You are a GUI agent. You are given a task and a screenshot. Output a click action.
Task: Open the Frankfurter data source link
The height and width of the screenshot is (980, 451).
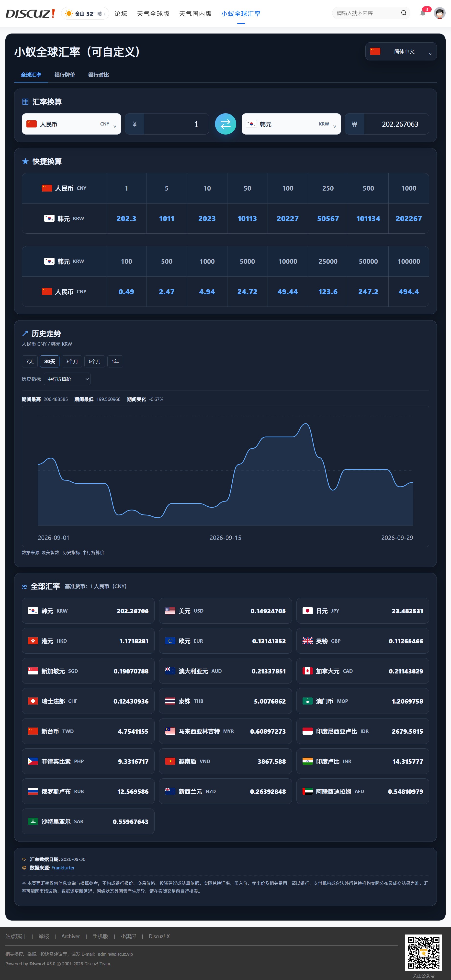coord(63,868)
